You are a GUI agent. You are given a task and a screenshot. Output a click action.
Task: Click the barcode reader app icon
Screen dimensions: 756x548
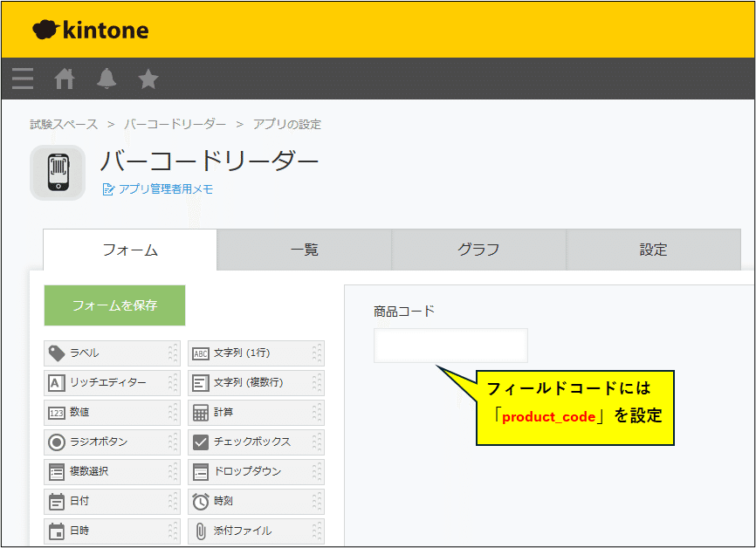coord(58,172)
